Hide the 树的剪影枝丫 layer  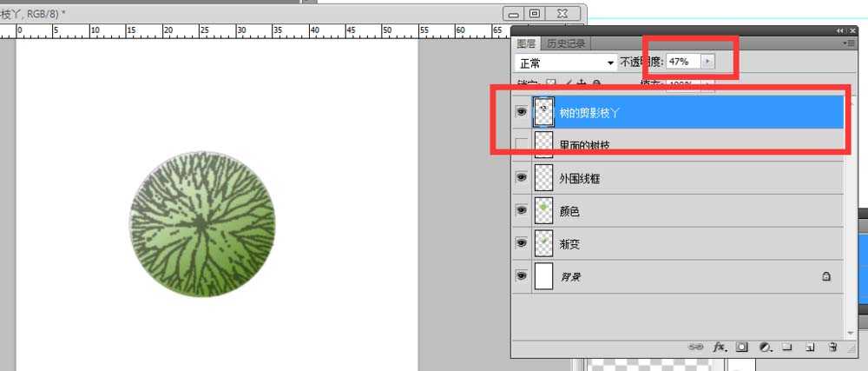[x=521, y=112]
